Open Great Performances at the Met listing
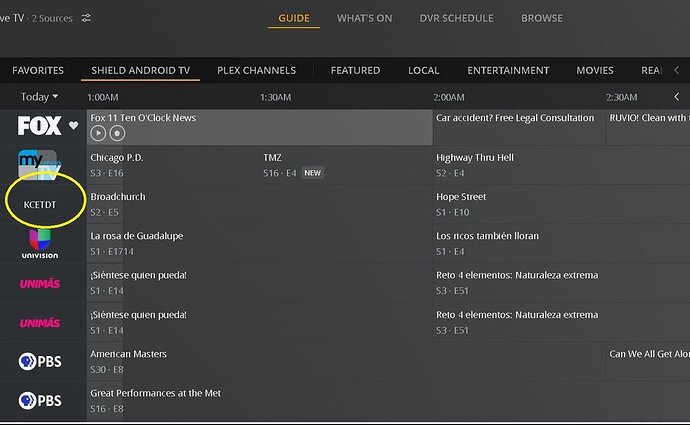The image size is (690, 425). 388,400
